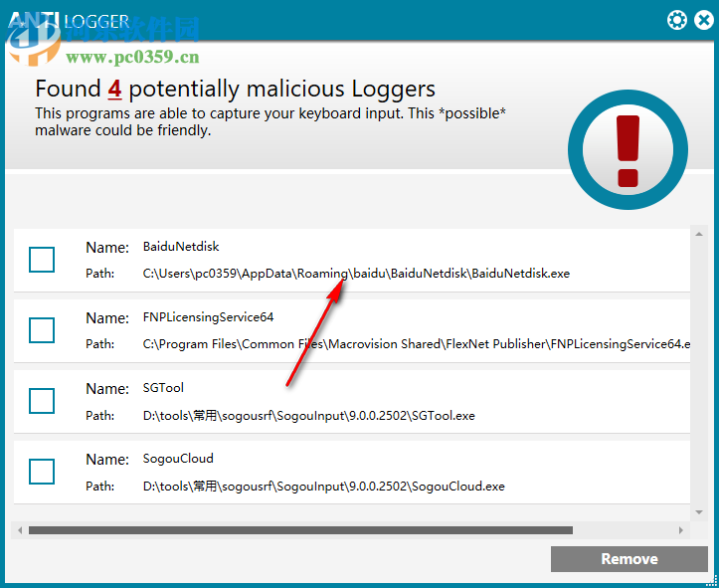Select the SogouCloud name text
This screenshot has height=588, width=719.
click(178, 459)
